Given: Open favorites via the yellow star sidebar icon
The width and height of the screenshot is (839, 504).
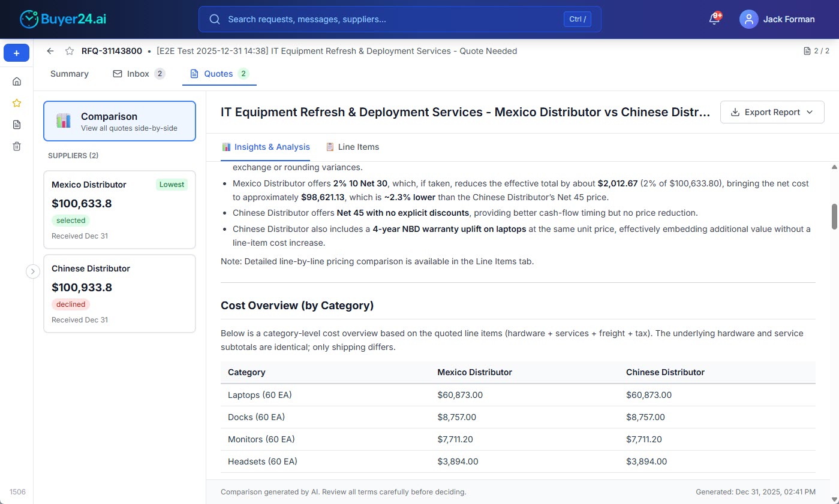Looking at the screenshot, I should pyautogui.click(x=16, y=102).
